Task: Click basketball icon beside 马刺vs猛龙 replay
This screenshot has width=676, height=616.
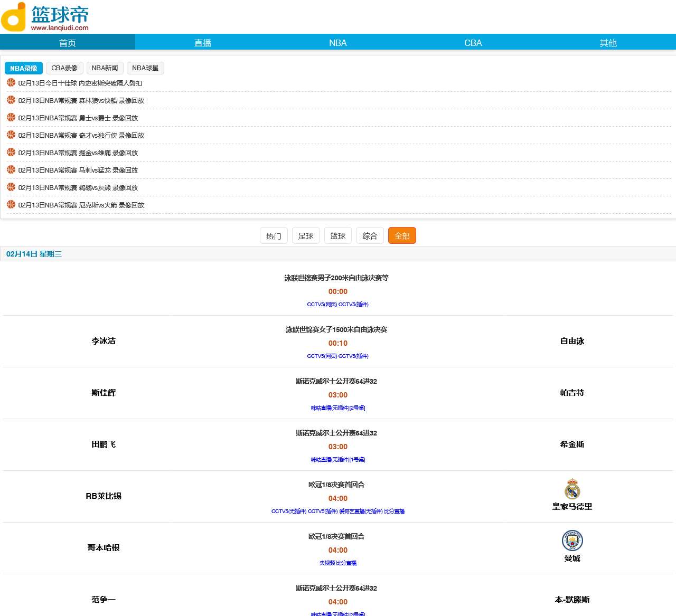Action: point(11,169)
